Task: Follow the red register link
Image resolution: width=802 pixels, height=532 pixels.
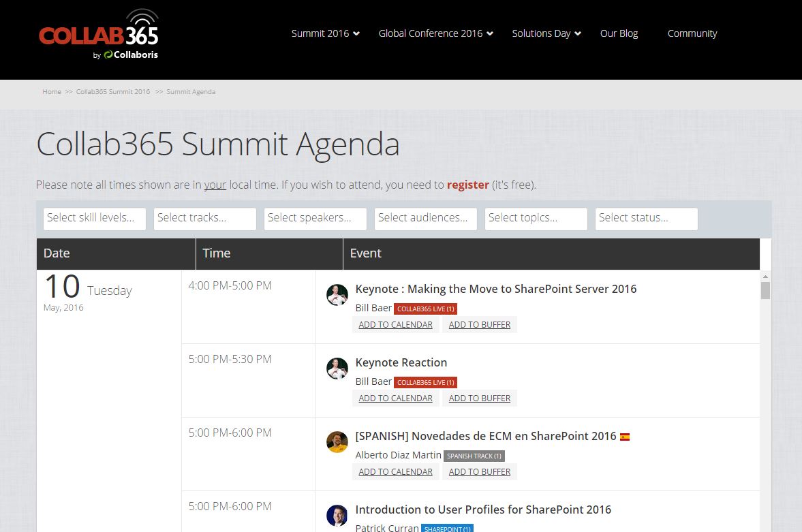Action: pos(468,185)
